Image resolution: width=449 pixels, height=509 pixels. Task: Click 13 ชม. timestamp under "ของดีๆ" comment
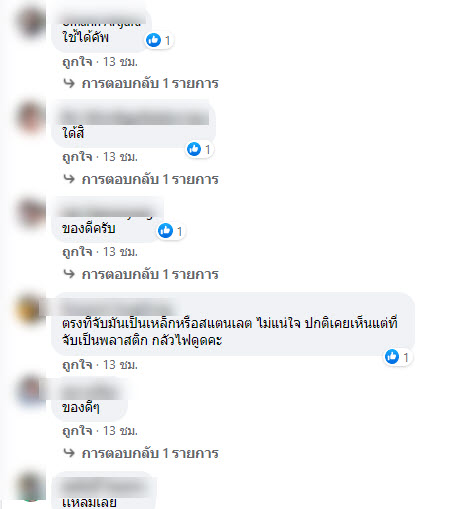[x=120, y=431]
